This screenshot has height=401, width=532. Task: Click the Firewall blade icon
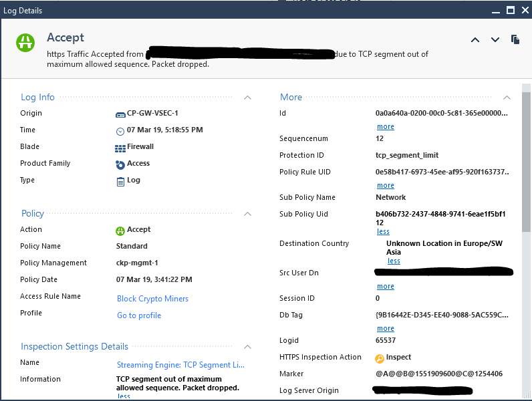pyautogui.click(x=120, y=148)
